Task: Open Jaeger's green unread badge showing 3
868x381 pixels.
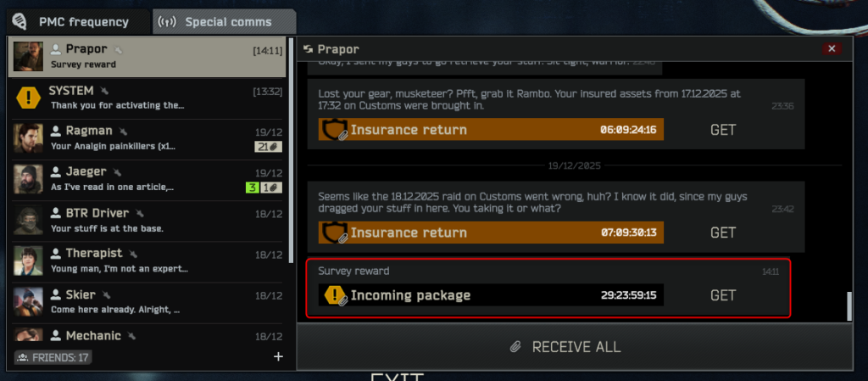Action: click(x=252, y=188)
